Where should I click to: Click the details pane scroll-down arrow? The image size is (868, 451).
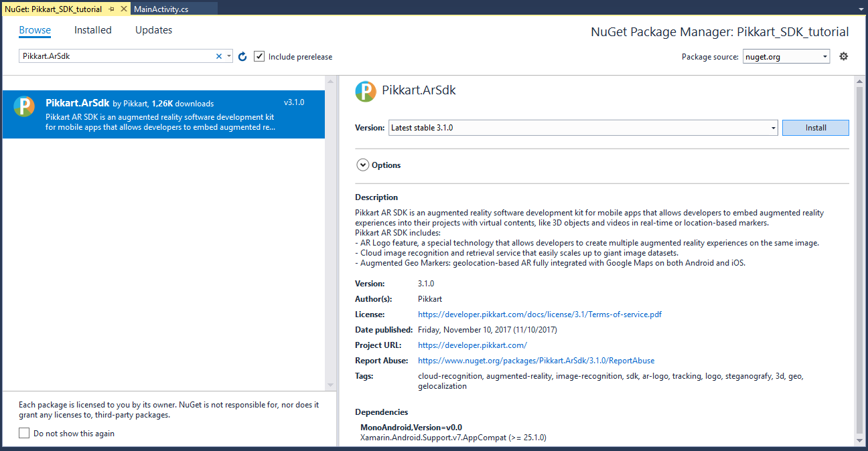pyautogui.click(x=860, y=441)
